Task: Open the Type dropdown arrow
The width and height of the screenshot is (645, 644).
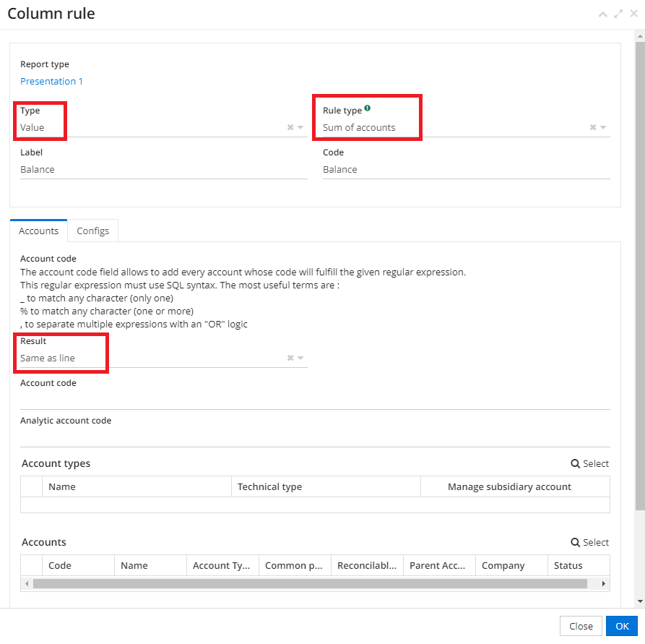Action: coord(300,127)
